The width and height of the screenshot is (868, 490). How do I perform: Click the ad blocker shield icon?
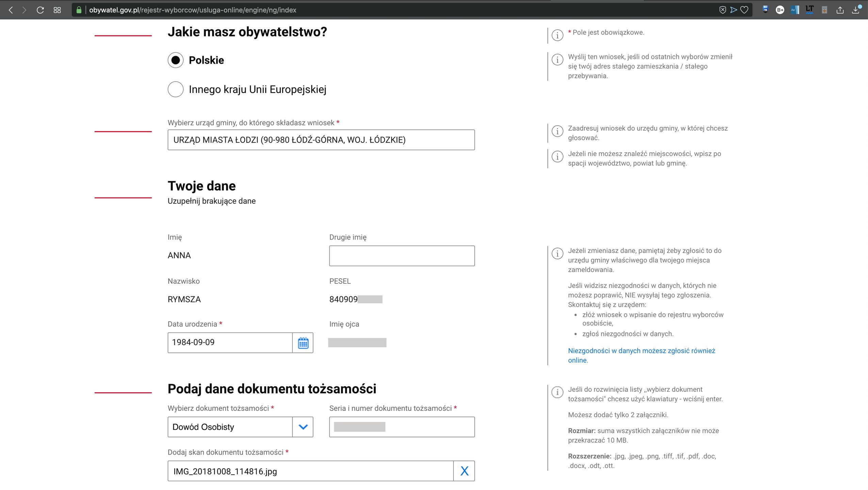pyautogui.click(x=723, y=10)
